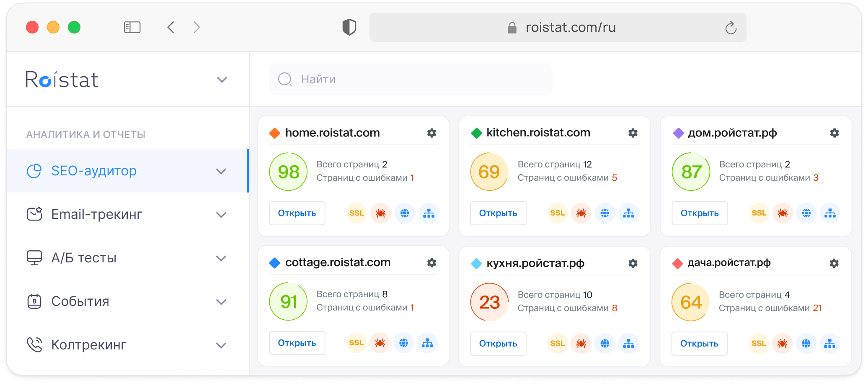The image size is (868, 385).
Task: Click the roistat.com/ru address bar
Action: click(558, 27)
